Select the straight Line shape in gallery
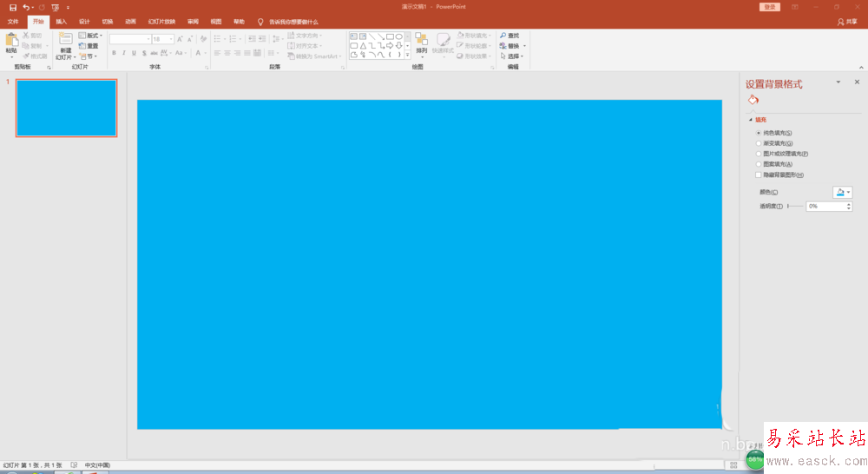This screenshot has width=868, height=474. point(372,36)
